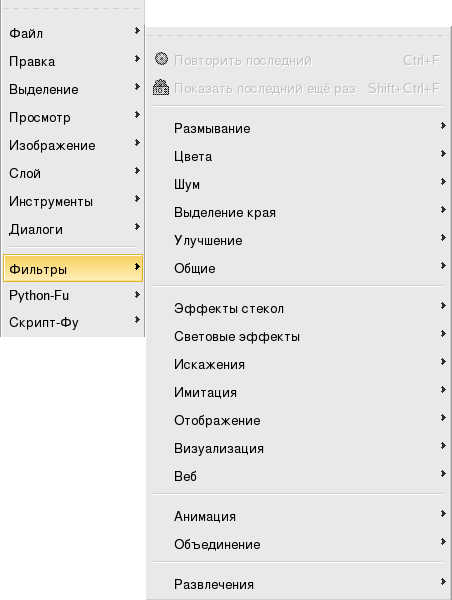Click the Показать последний ещё раз icon
The image size is (452, 600).
pos(161,87)
